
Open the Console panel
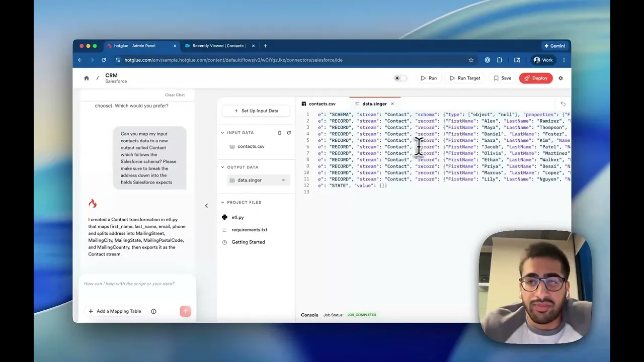point(309,315)
